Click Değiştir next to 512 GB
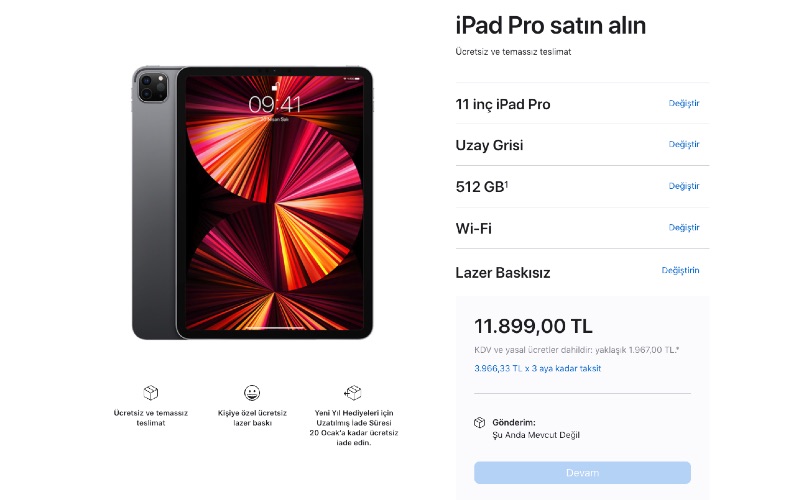 click(x=684, y=186)
